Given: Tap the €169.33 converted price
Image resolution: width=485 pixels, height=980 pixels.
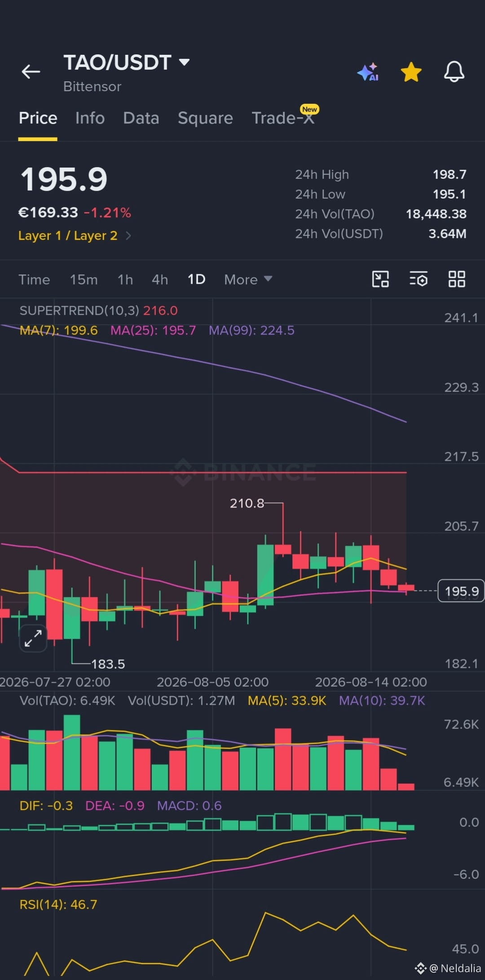Looking at the screenshot, I should pos(48,212).
